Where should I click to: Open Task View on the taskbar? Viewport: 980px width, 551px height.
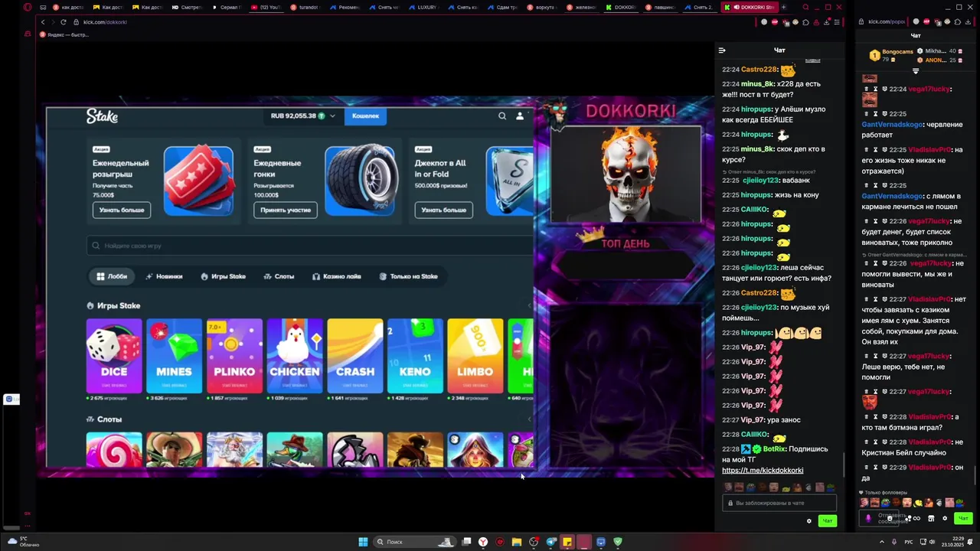pyautogui.click(x=466, y=542)
